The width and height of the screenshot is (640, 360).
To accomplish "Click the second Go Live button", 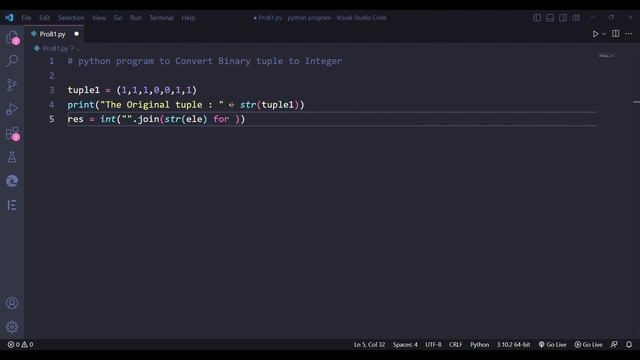I will 588,344.
